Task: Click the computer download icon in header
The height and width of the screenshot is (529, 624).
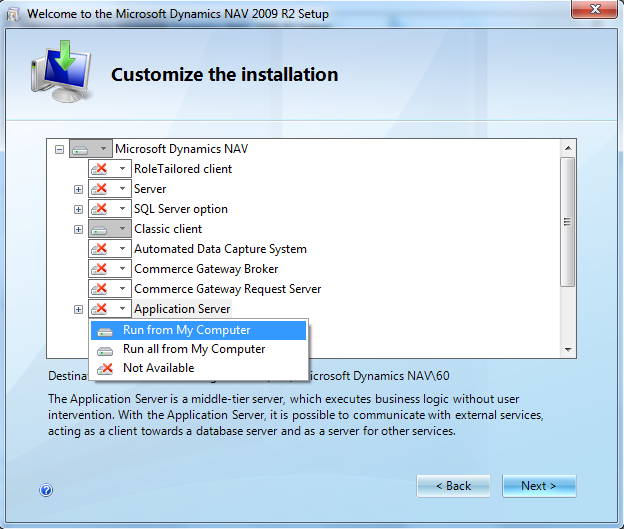Action: [62, 72]
